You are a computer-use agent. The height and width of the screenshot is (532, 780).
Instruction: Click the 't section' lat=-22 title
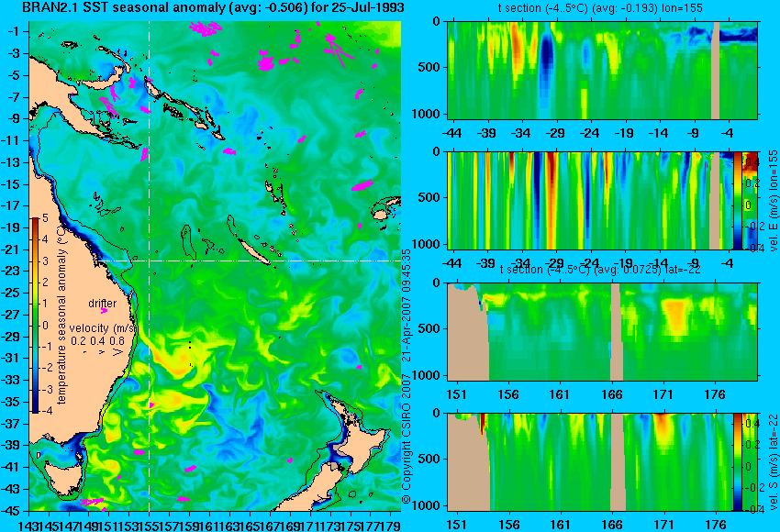click(600, 270)
